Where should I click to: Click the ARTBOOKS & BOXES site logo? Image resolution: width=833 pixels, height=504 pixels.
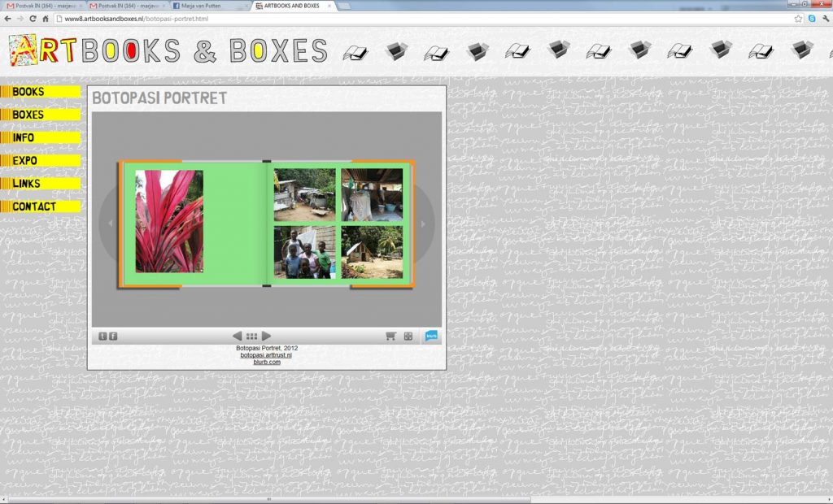(168, 50)
